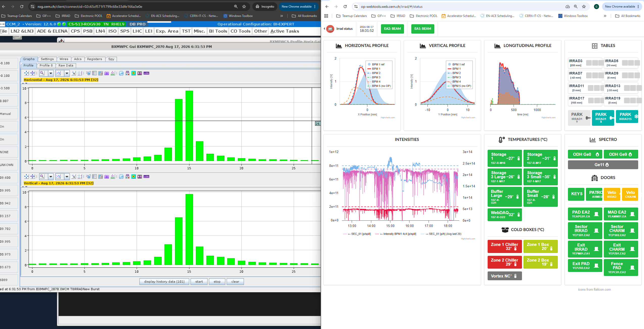Click the film strip icon in Vertical toolbar

[140, 176]
